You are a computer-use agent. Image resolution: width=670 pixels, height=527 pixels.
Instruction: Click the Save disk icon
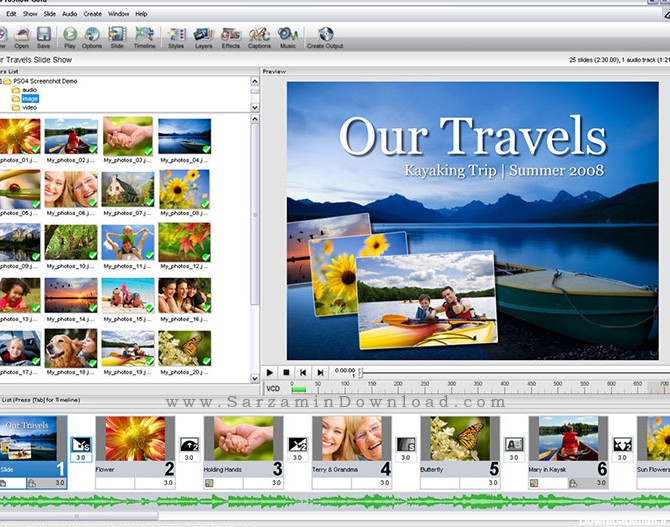coord(43,37)
